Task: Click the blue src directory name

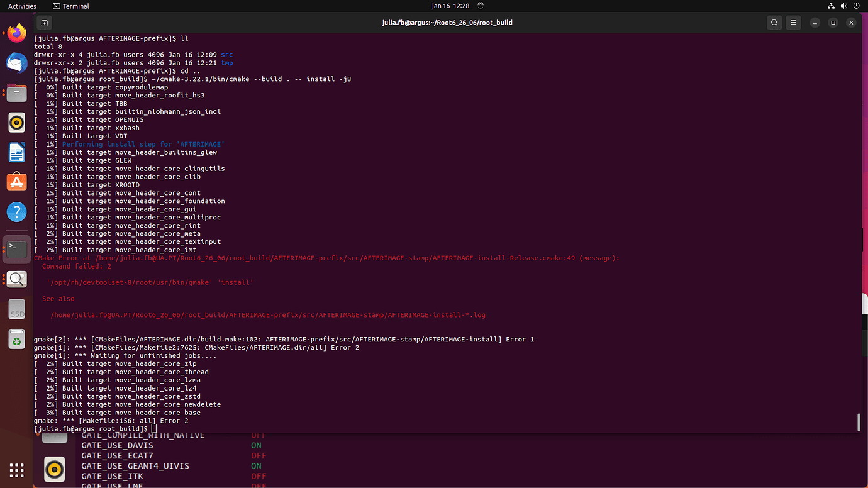Action: (x=226, y=54)
